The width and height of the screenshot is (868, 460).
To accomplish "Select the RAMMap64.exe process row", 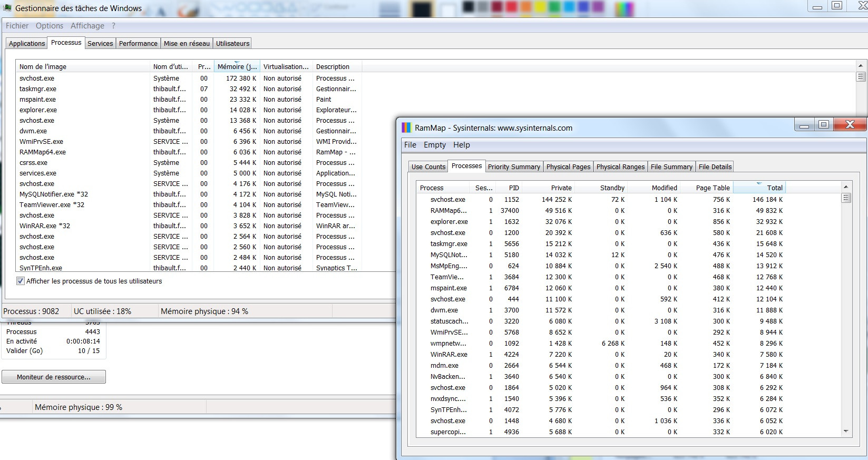I will [189, 152].
